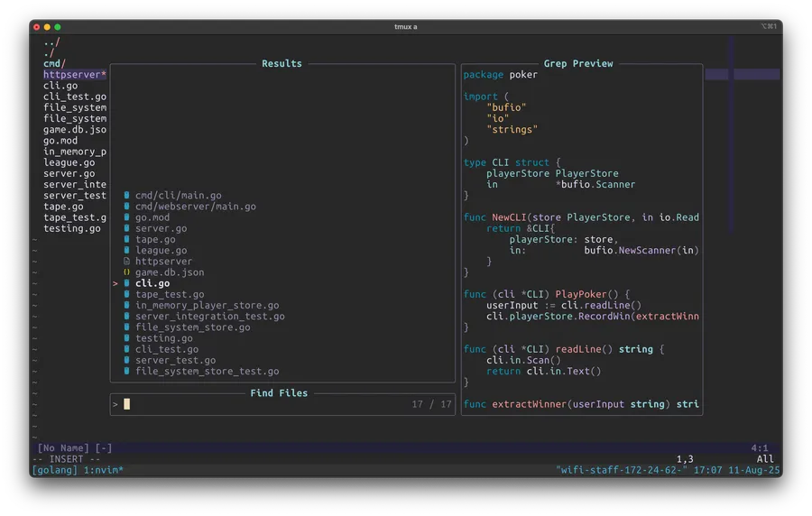Click the Go icon beside cli_test.go result
Viewport: 812px width, 516px height.
click(126, 349)
